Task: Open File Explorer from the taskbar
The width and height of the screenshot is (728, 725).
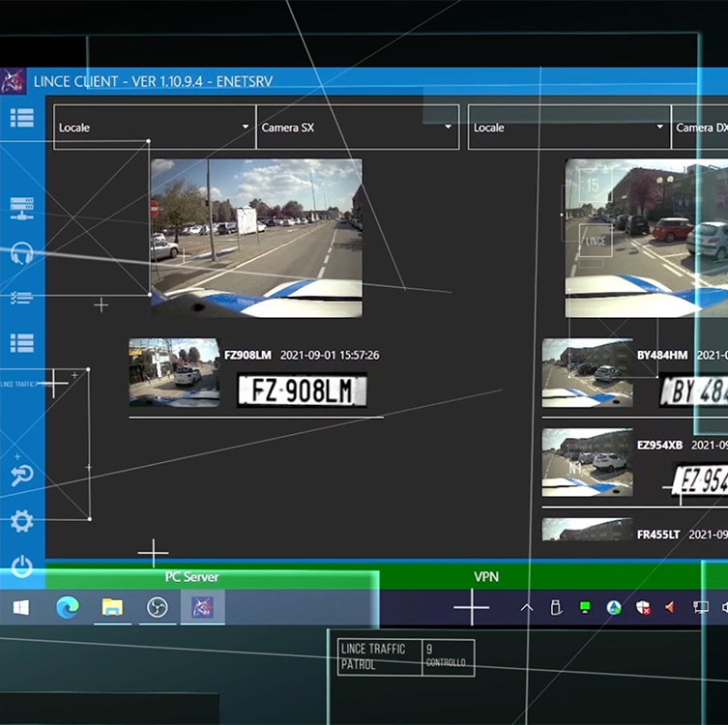Action: tap(112, 607)
